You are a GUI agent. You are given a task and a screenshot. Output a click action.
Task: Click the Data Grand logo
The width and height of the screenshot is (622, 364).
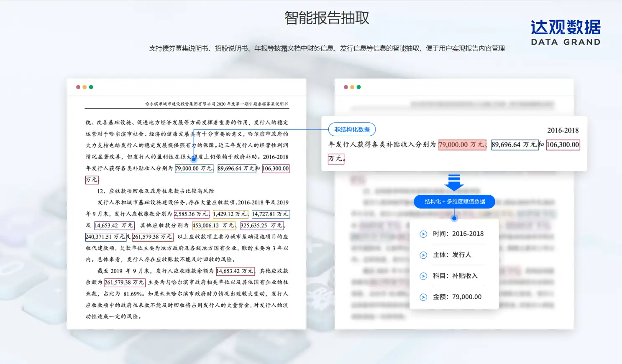(x=565, y=33)
